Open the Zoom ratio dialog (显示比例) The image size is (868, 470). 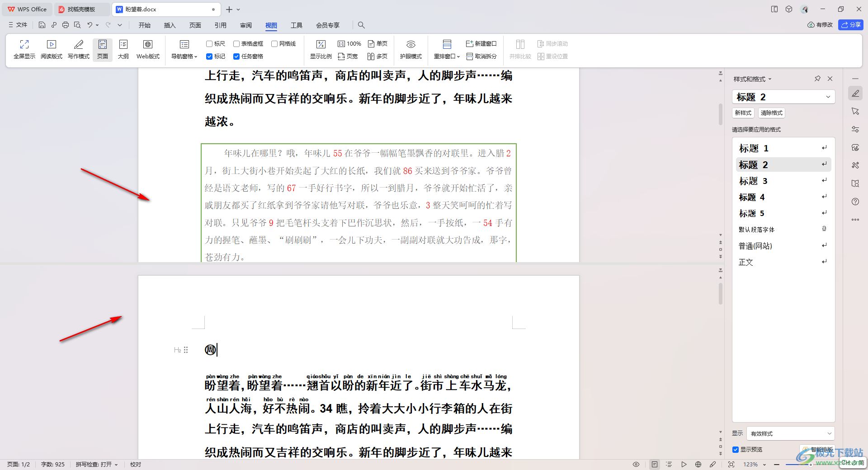(x=321, y=49)
